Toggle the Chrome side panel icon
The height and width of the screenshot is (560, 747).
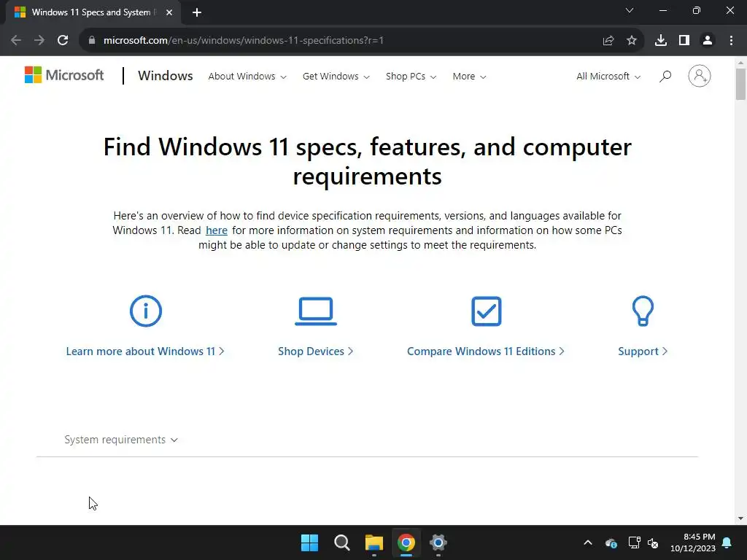[x=684, y=41]
